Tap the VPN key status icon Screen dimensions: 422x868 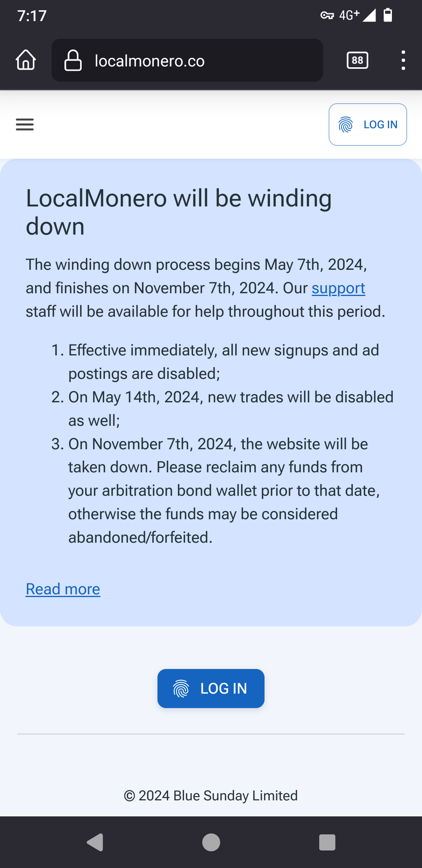point(327,16)
